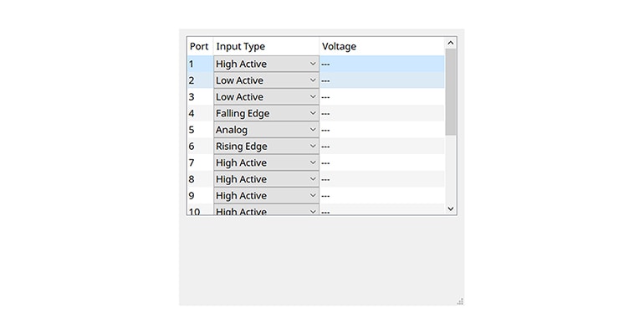
Task: Click the scroll up arrow
Action: pyautogui.click(x=451, y=43)
